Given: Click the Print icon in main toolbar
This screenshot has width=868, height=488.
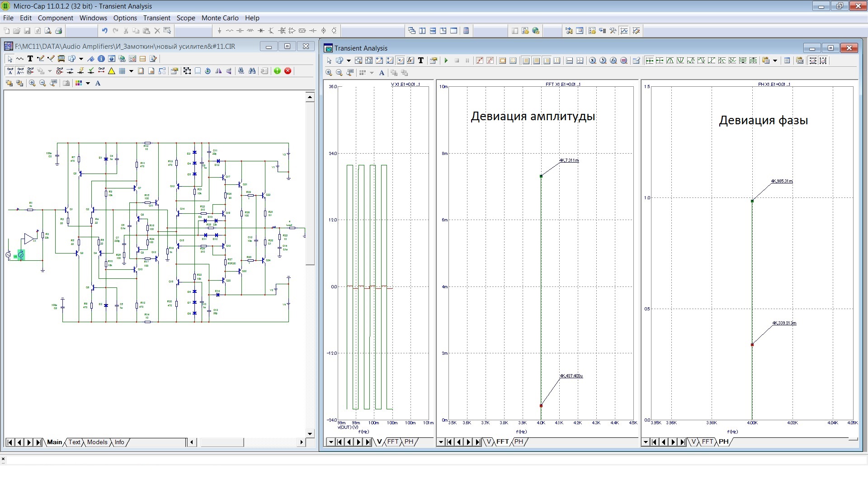Looking at the screenshot, I should point(58,31).
